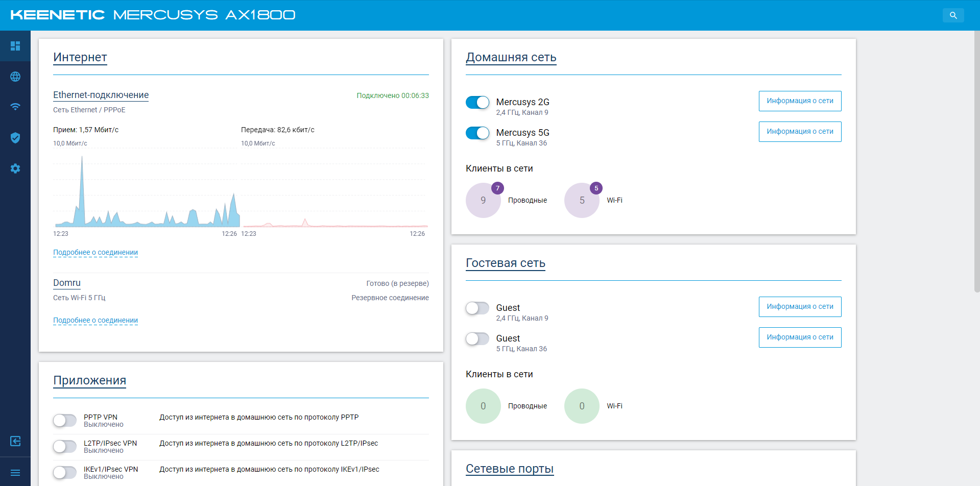The height and width of the screenshot is (486, 980).
Task: Click the 'Прием: 1,57 Мбит/с' value
Action: tap(86, 130)
